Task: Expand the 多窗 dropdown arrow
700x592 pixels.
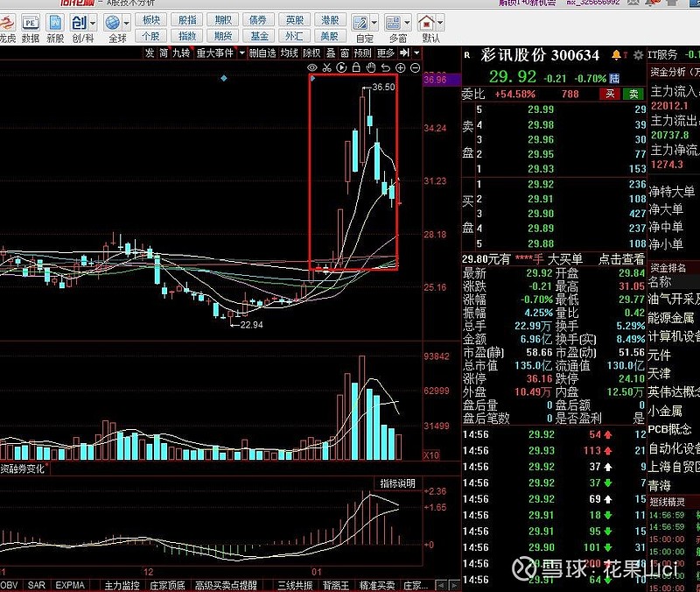Action: coord(407,23)
